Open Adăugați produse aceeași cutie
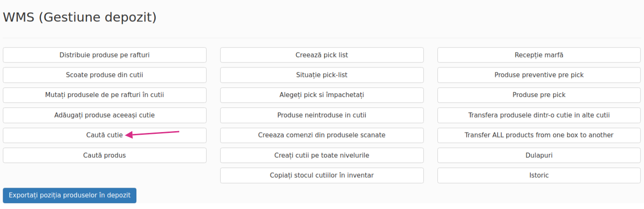Image resolution: width=644 pixels, height=209 pixels. pyautogui.click(x=104, y=115)
